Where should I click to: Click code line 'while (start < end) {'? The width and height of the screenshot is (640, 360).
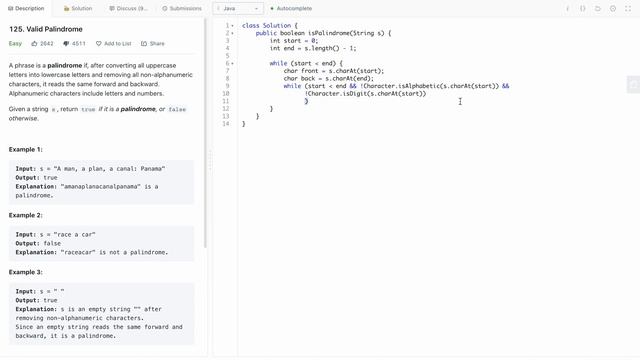pos(306,64)
